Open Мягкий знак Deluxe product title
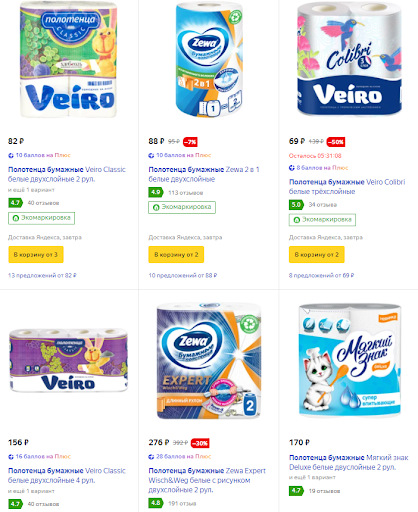This screenshot has width=418, height=512. pyautogui.click(x=349, y=462)
